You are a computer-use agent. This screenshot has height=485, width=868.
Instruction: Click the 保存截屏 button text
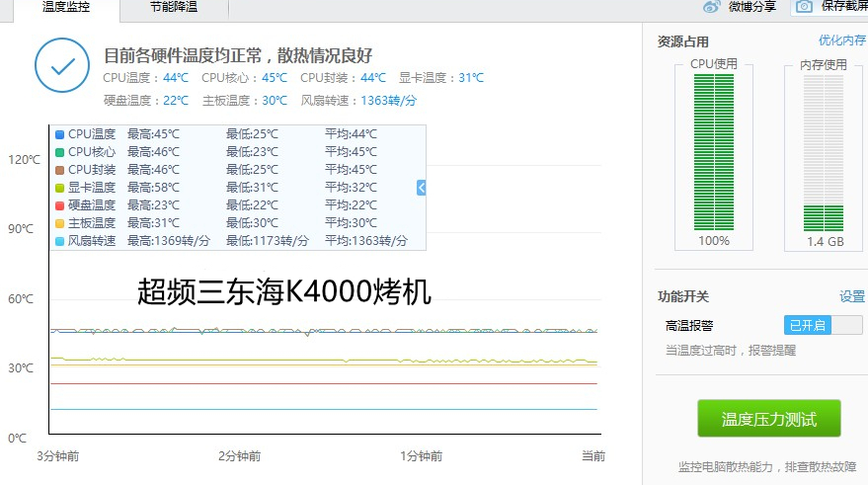tap(844, 7)
